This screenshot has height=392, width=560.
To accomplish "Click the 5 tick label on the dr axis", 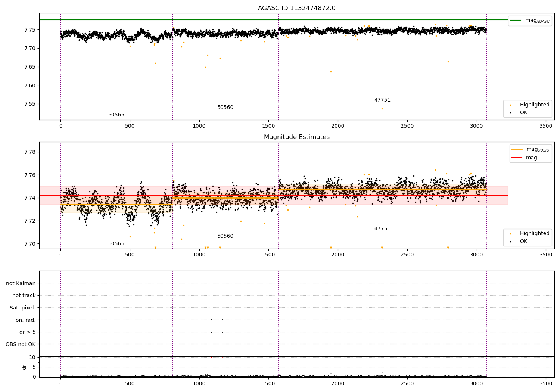I will (34, 367).
